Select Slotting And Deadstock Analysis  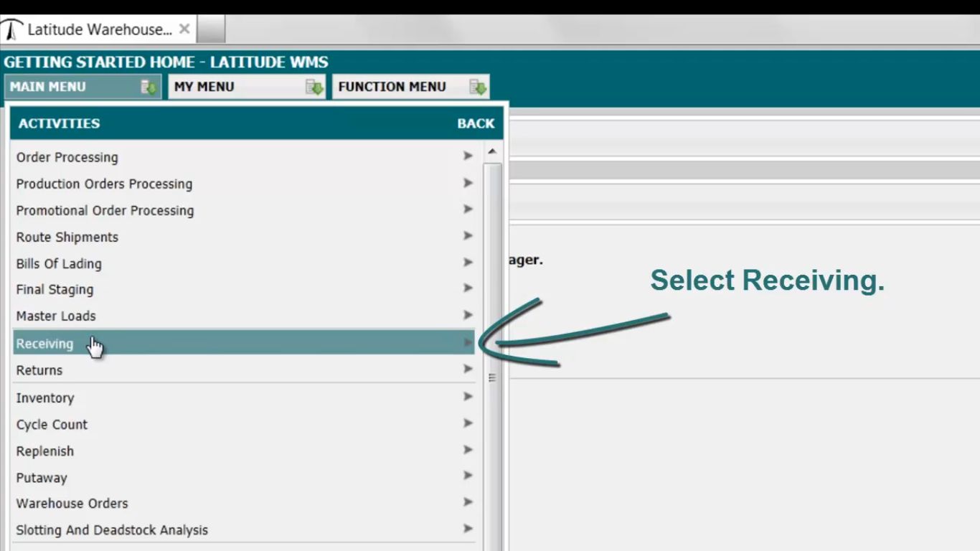(x=244, y=529)
